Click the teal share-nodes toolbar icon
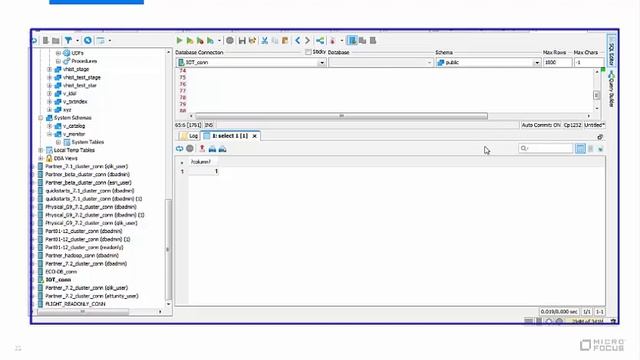Screen dimensions: 640x360 coord(320,40)
